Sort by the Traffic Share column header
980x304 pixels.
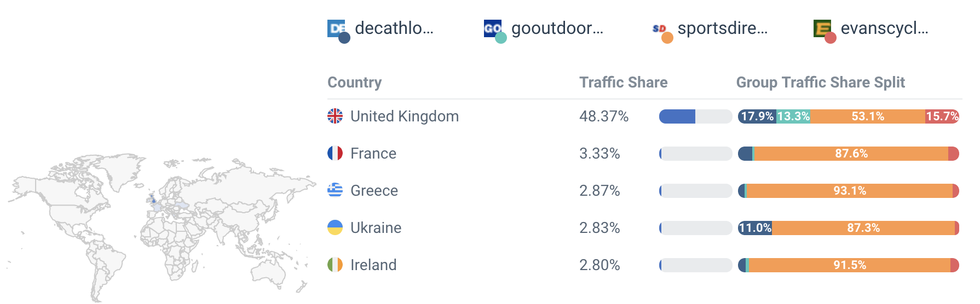pyautogui.click(x=623, y=83)
